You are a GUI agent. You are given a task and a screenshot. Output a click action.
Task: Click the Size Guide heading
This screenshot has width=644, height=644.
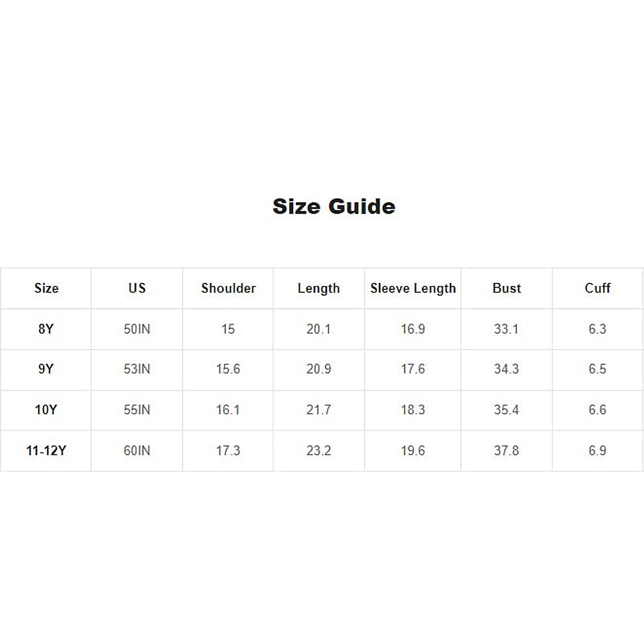(x=334, y=207)
